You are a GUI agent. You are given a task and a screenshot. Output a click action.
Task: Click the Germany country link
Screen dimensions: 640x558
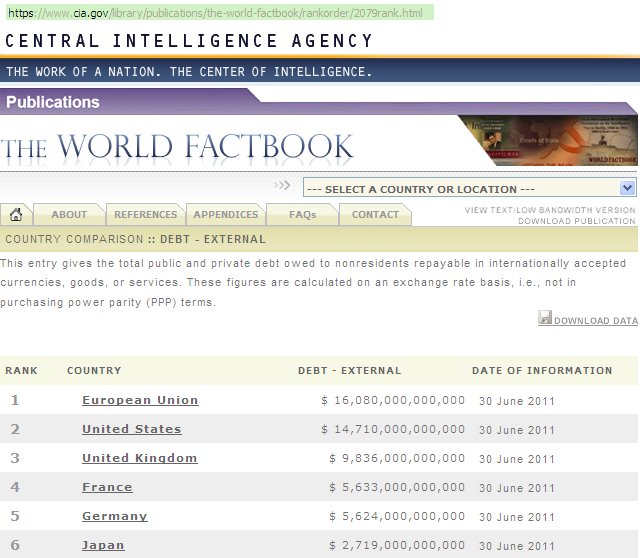coord(114,516)
